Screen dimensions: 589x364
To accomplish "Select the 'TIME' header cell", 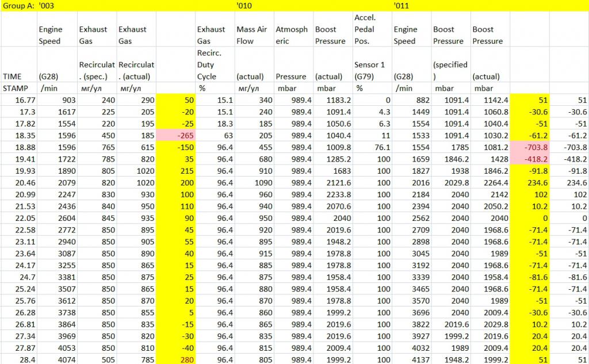I will click(19, 64).
